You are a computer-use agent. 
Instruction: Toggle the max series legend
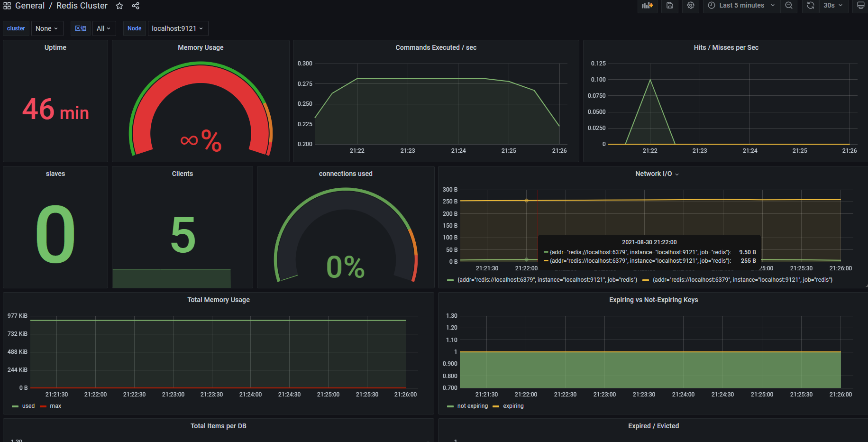coord(55,406)
